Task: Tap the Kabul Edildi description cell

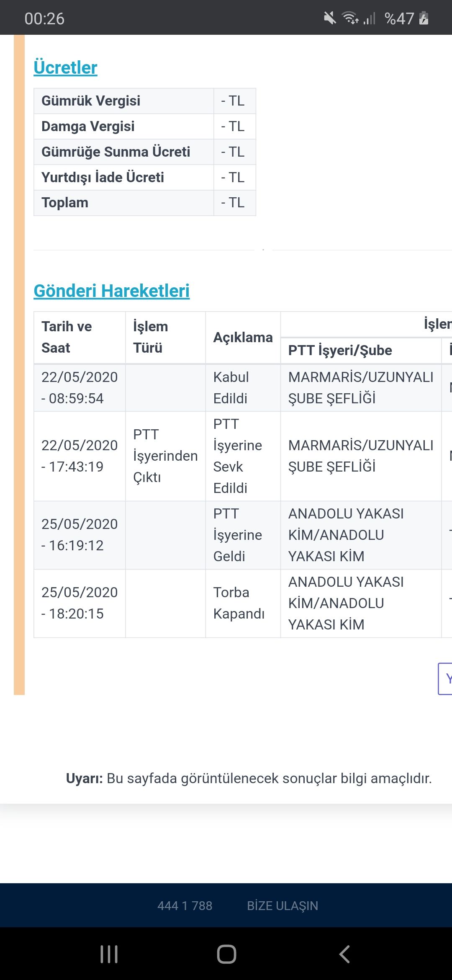Action: [x=231, y=387]
